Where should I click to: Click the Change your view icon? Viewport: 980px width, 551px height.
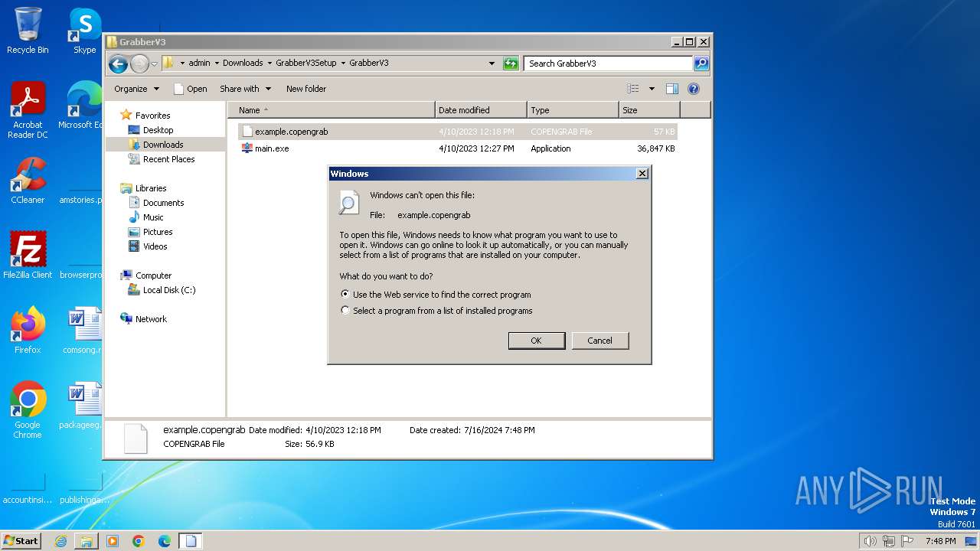633,89
